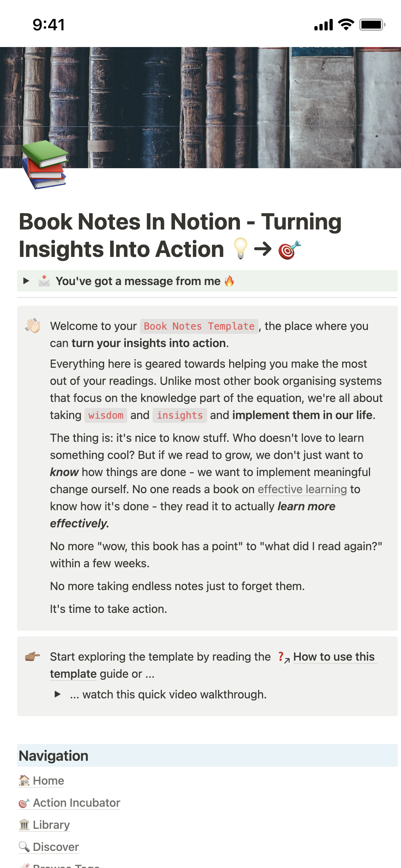Expand the video walkthrough toggle arrow

[57, 694]
